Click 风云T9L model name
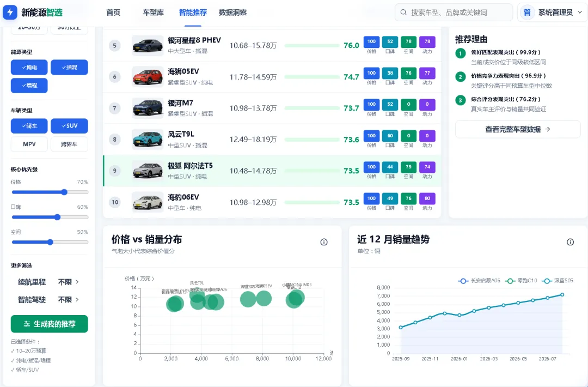This screenshot has height=387, width=588. coord(181,134)
